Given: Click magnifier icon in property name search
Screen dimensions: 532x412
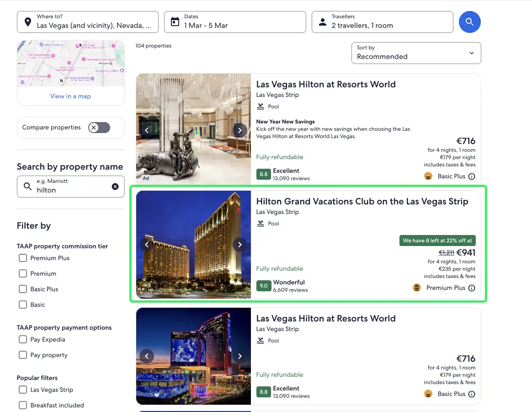Looking at the screenshot, I should pos(27,186).
